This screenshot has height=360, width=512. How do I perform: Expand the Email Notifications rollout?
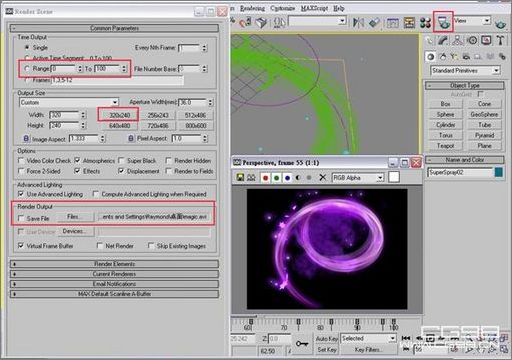[114, 284]
